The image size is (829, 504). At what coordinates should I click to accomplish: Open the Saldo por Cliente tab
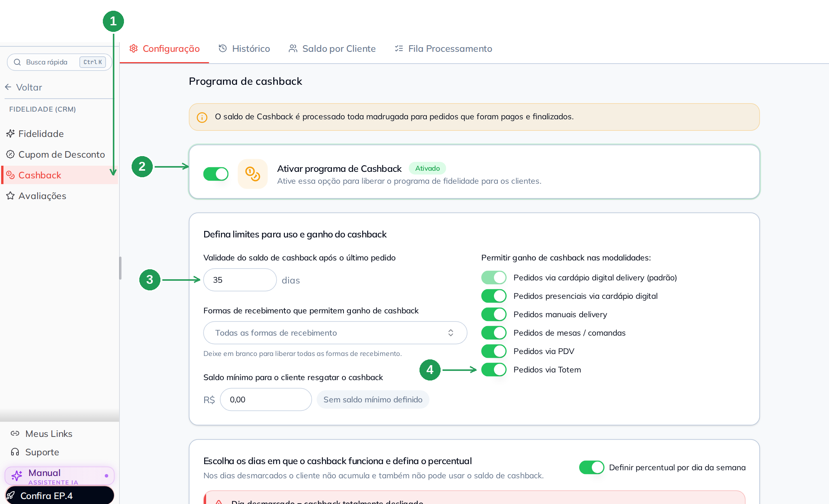[x=332, y=49]
